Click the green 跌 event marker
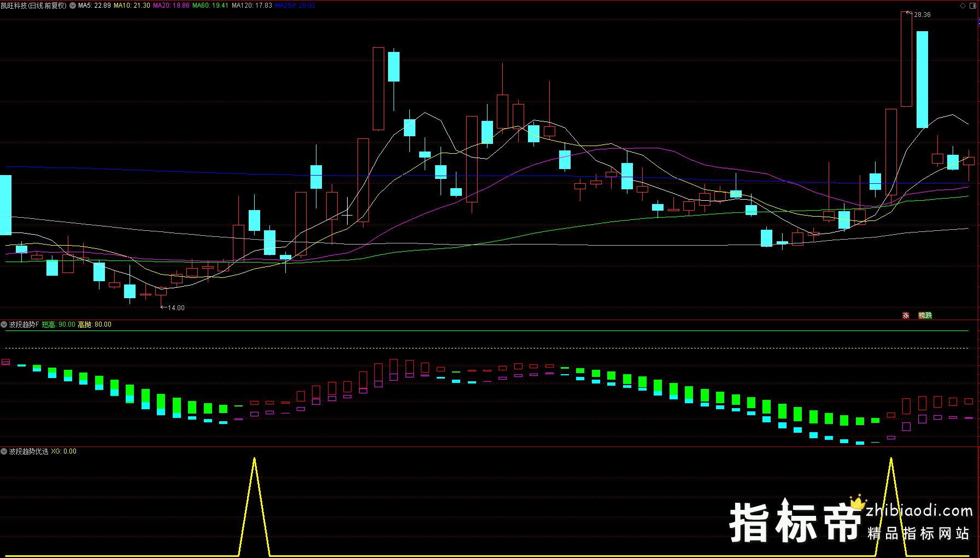Viewport: 980px width, 558px height. (x=929, y=316)
